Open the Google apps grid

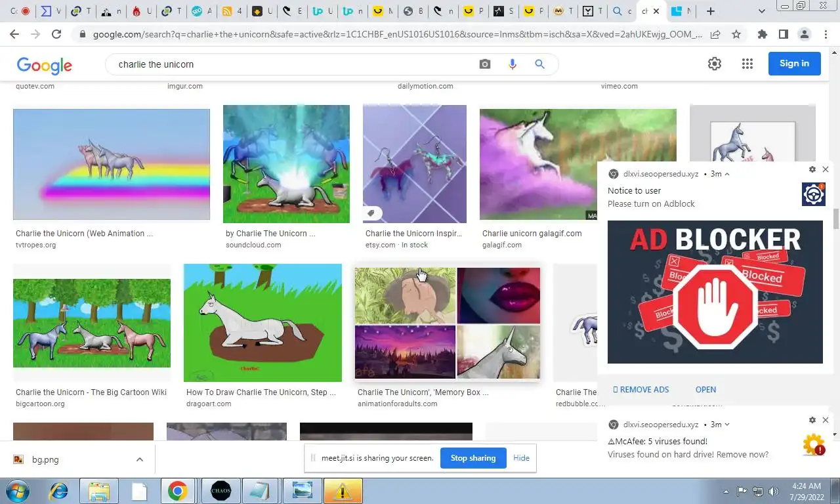(x=747, y=64)
